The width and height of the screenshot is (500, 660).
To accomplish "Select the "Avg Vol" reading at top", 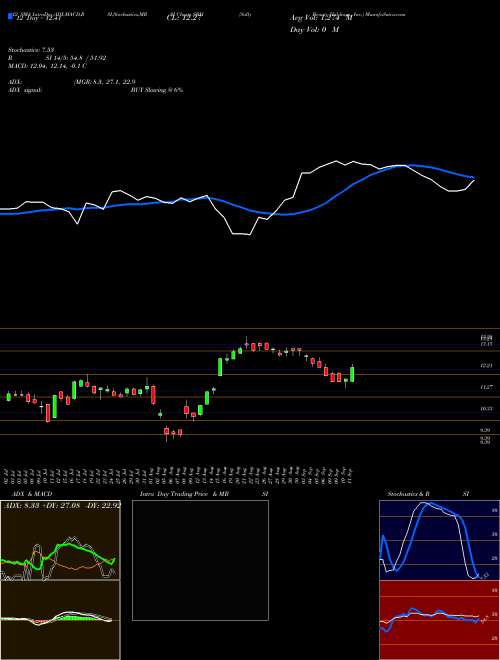I will 321,18.
